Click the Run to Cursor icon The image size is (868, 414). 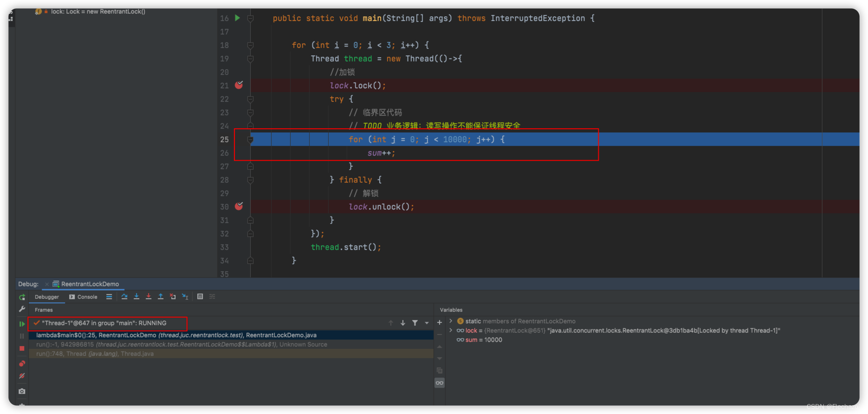click(185, 296)
